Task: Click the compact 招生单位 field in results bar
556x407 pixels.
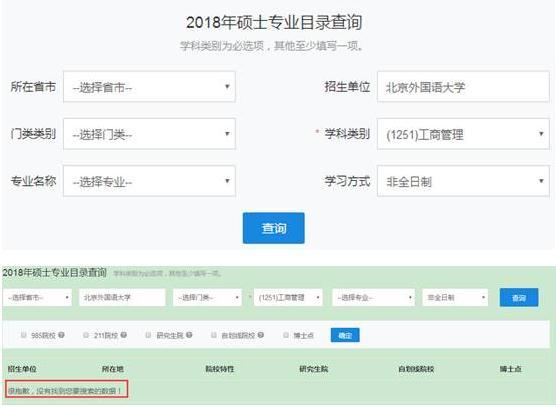Action: coord(122,297)
